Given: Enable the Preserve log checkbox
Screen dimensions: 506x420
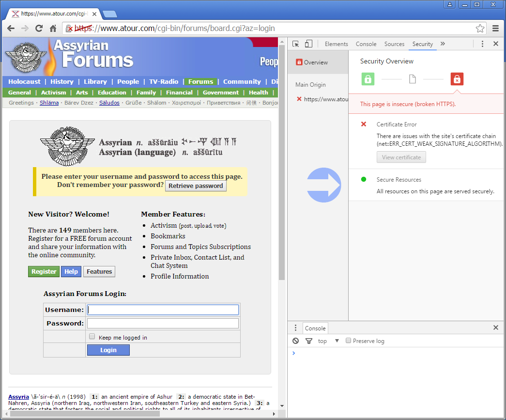Looking at the screenshot, I should tap(348, 341).
